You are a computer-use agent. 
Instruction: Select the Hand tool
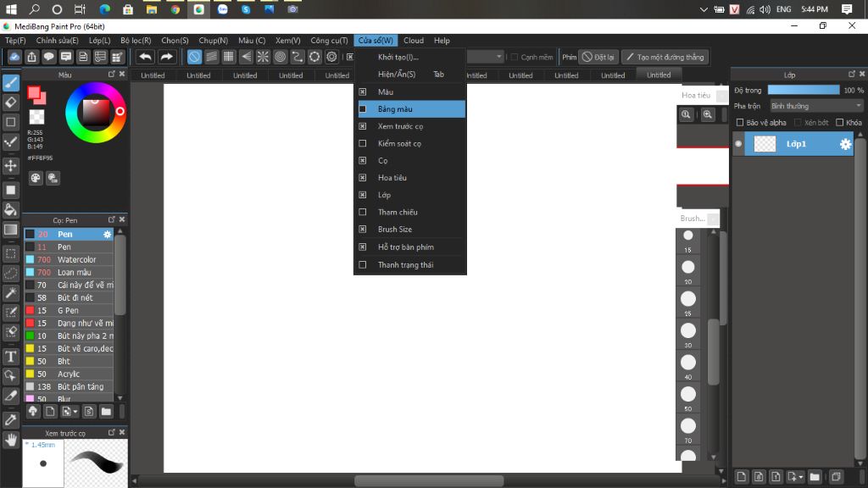tap(10, 440)
